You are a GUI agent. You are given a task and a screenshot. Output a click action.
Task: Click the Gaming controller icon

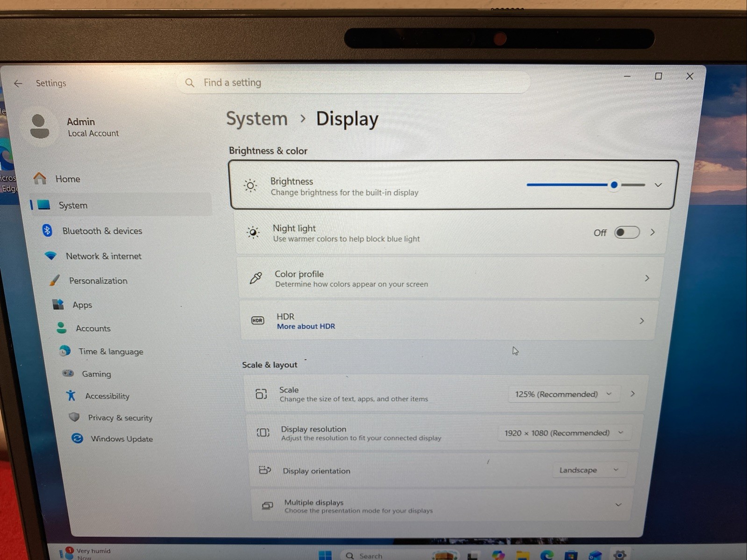pyautogui.click(x=68, y=373)
